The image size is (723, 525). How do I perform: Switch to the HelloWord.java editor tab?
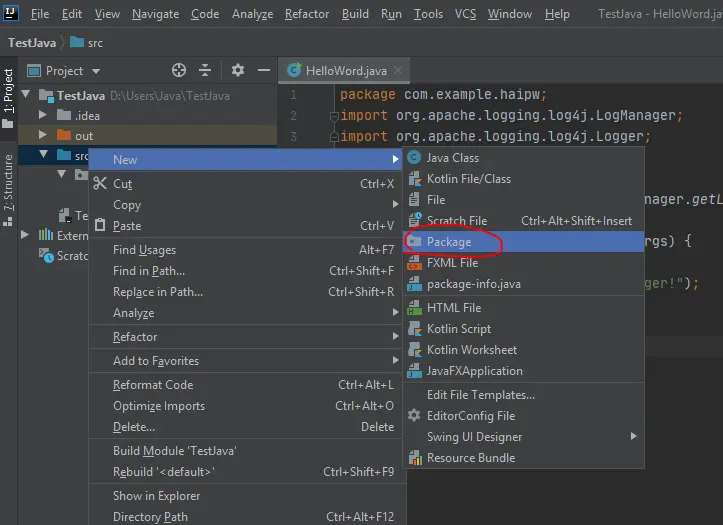click(346, 71)
